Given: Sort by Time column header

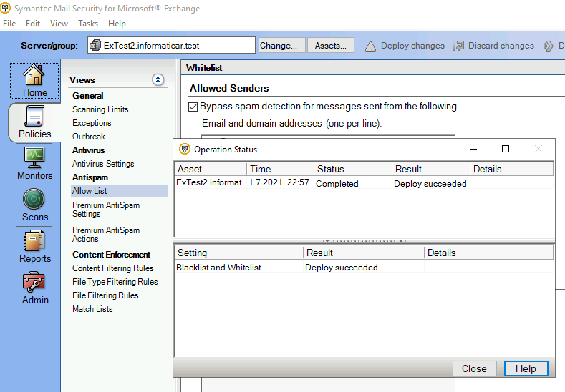Looking at the screenshot, I should coord(280,169).
